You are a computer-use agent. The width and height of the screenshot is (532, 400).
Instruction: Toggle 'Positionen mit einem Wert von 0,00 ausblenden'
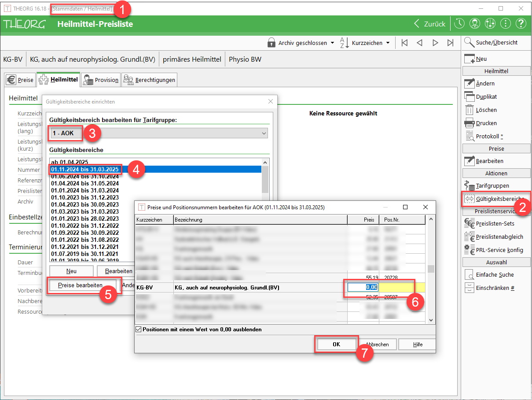[x=139, y=329]
